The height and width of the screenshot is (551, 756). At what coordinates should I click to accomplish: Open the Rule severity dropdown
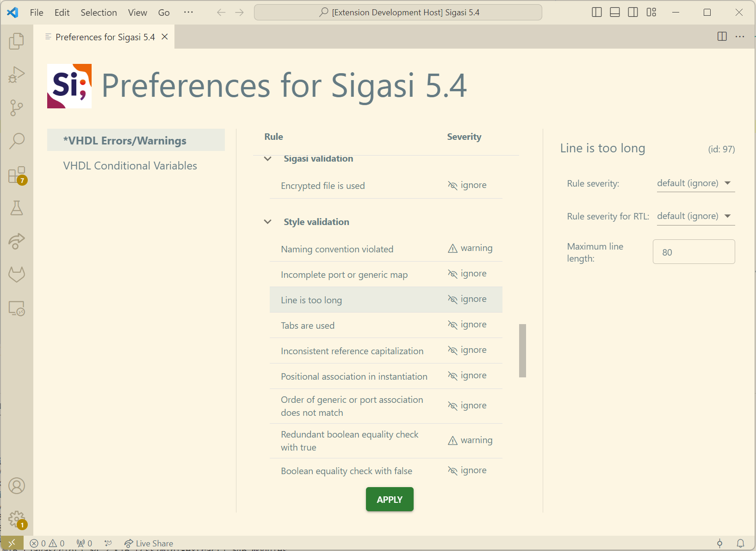tap(695, 183)
